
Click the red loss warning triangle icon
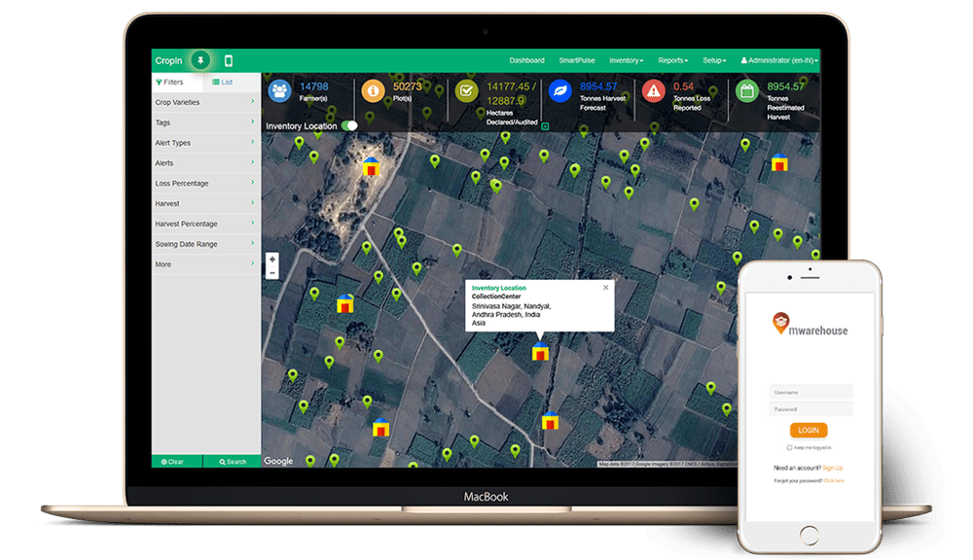pyautogui.click(x=653, y=91)
